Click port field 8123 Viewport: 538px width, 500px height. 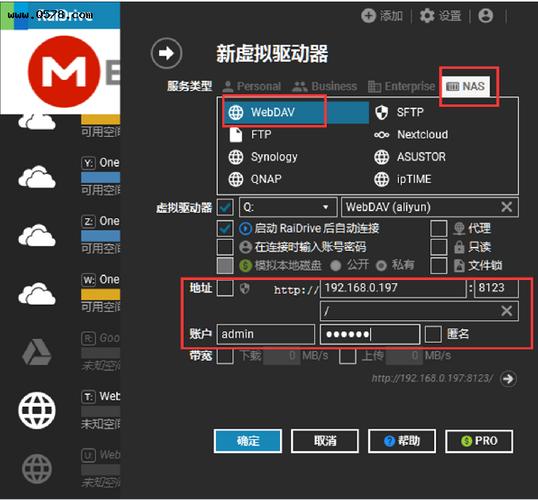coord(496,288)
